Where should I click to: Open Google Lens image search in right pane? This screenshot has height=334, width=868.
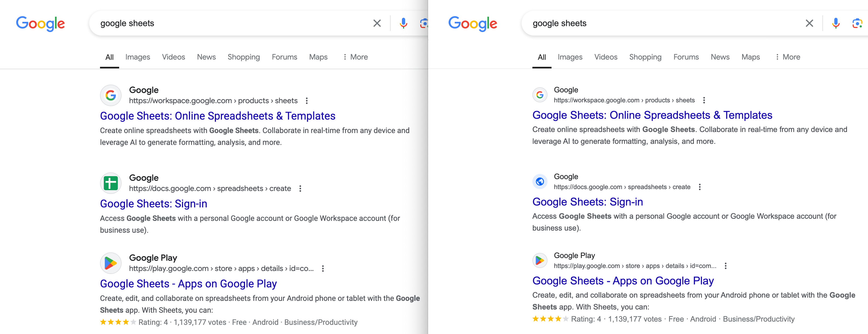(x=857, y=23)
